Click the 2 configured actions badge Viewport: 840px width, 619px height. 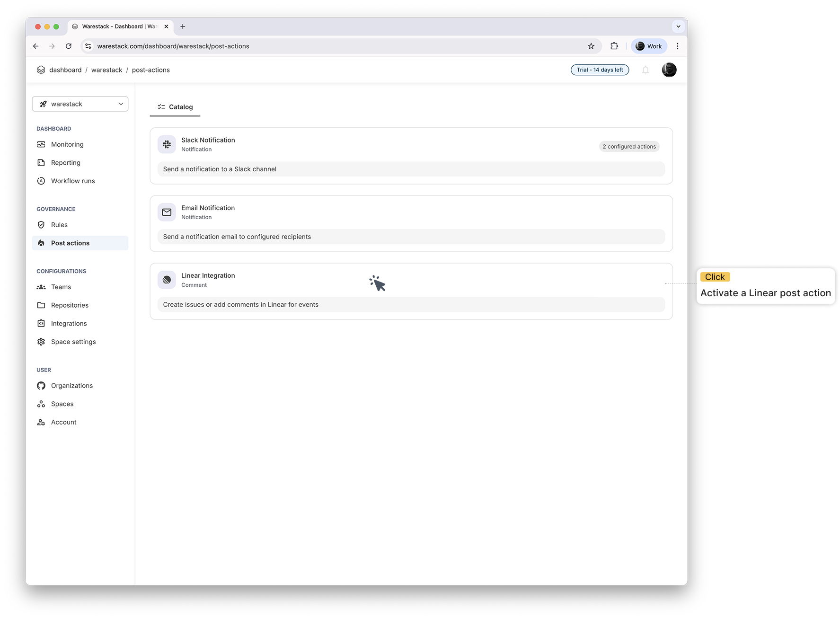pyautogui.click(x=629, y=147)
